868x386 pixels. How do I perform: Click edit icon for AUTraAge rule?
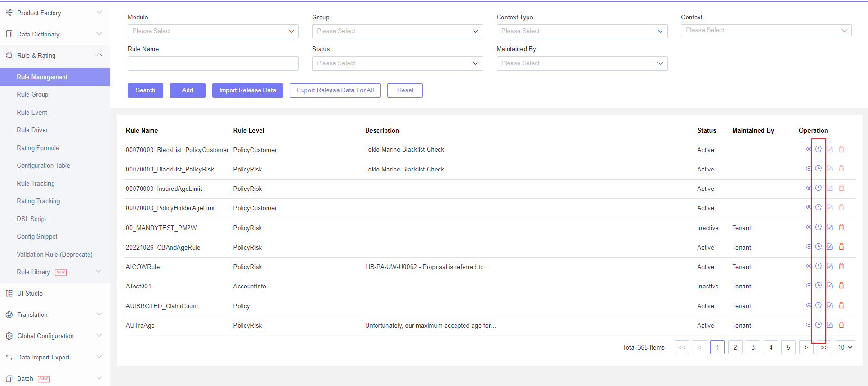tap(830, 325)
